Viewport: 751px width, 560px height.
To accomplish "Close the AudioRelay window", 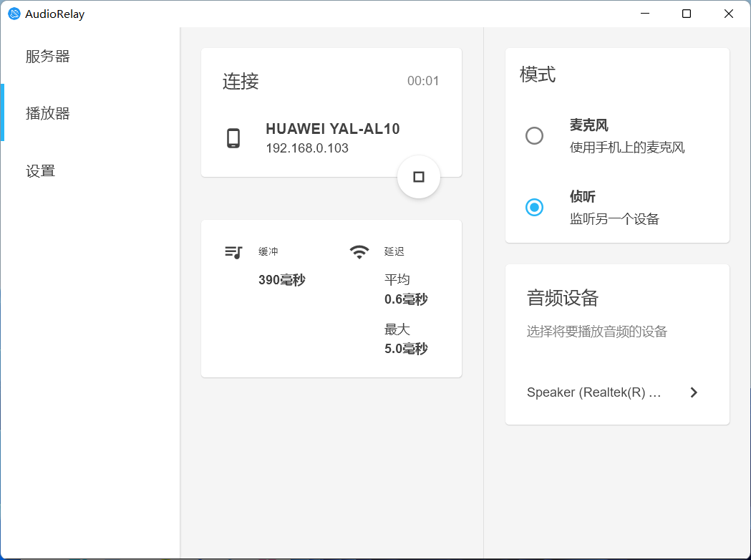I will [729, 14].
